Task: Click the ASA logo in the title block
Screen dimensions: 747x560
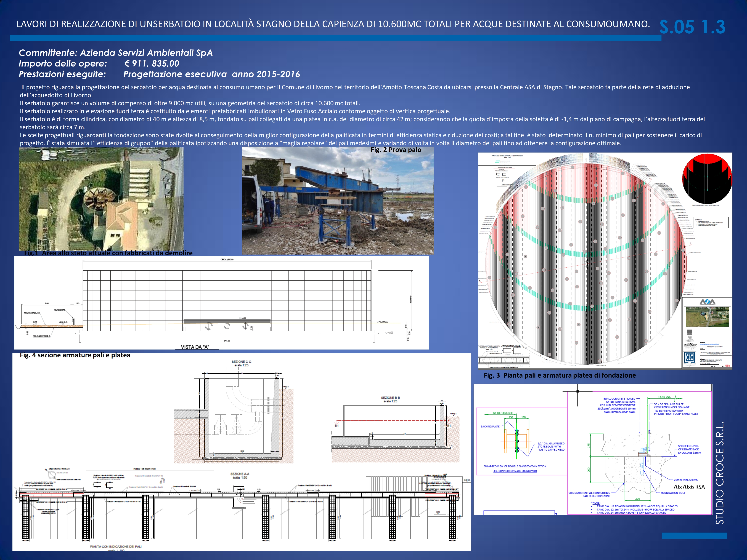Action: click(x=707, y=302)
